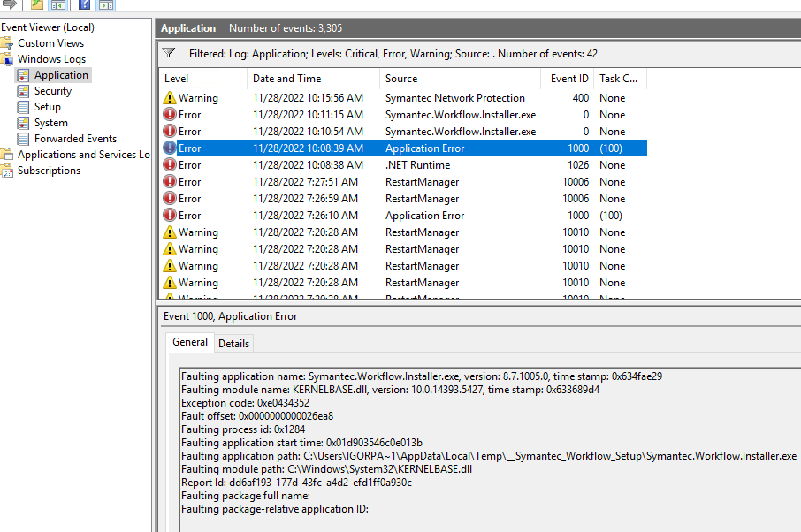Switch to the General tab
The height and width of the screenshot is (532, 801).
pos(190,343)
